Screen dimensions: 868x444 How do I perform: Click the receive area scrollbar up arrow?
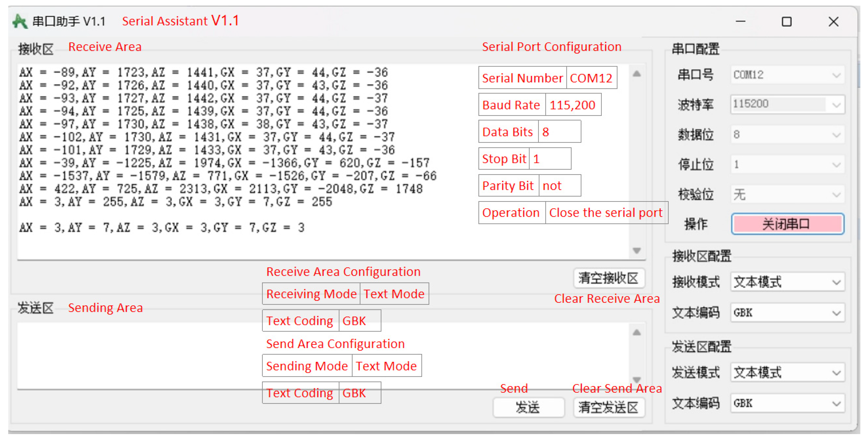click(636, 74)
